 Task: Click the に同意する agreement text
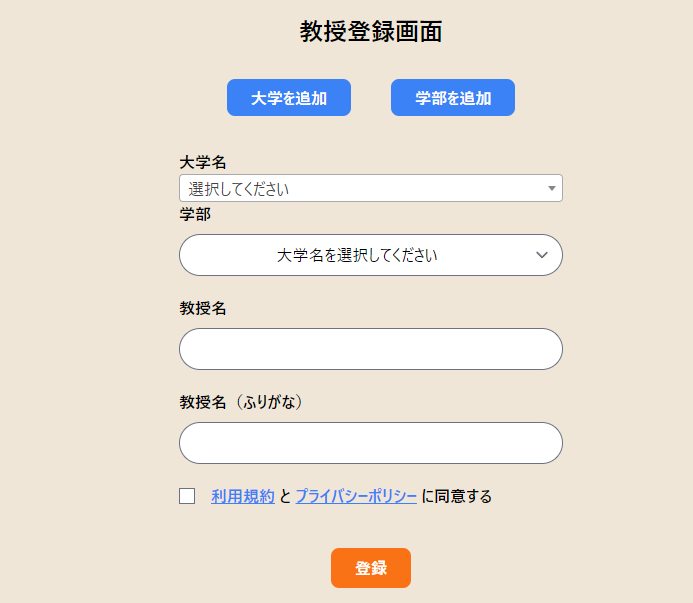[x=457, y=496]
